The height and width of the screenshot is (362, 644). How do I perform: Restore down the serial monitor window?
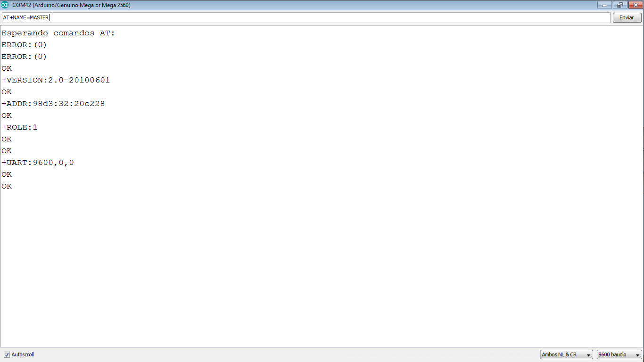(619, 5)
